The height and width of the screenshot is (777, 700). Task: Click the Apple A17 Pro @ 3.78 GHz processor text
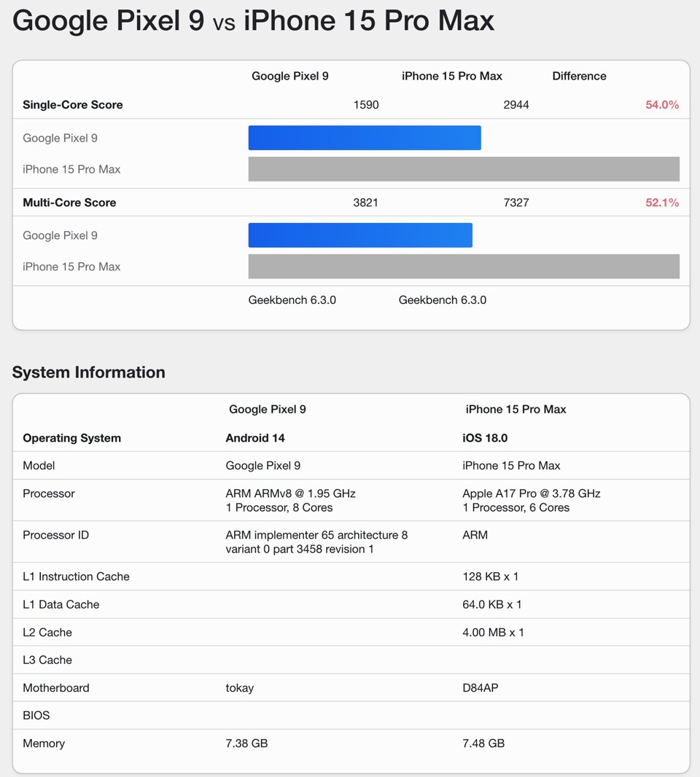[x=531, y=493]
